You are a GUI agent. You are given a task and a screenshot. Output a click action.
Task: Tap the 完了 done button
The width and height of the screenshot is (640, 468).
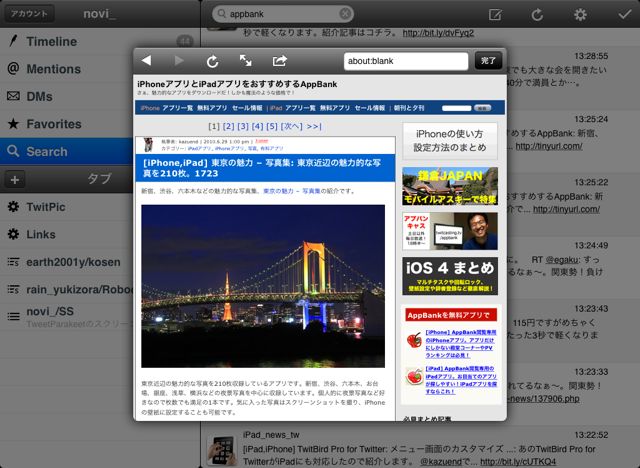coord(488,61)
